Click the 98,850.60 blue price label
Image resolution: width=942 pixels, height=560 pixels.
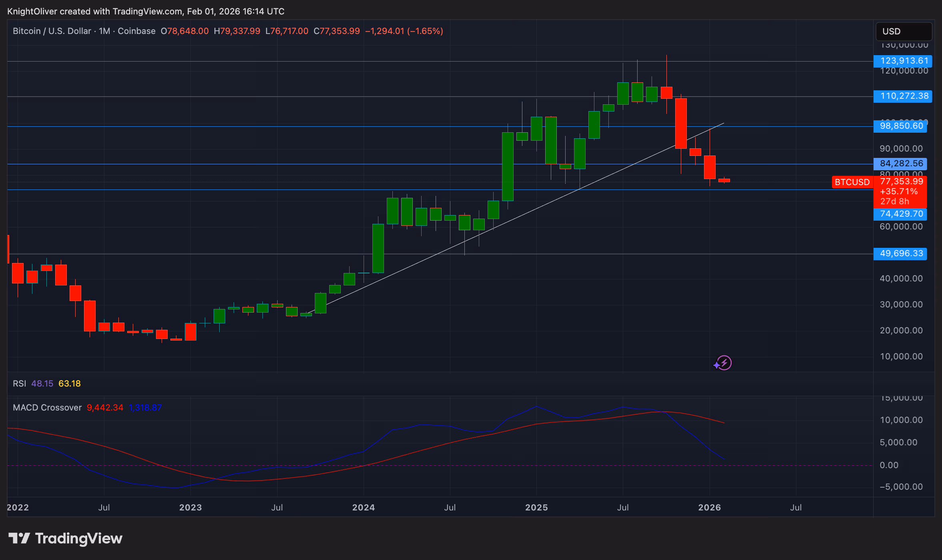click(x=901, y=126)
